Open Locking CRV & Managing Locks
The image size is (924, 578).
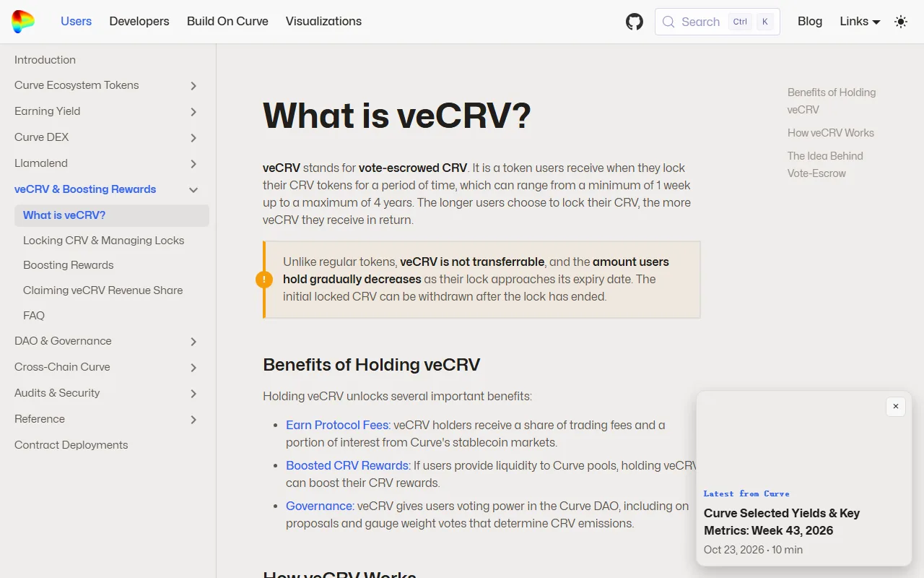(103, 241)
